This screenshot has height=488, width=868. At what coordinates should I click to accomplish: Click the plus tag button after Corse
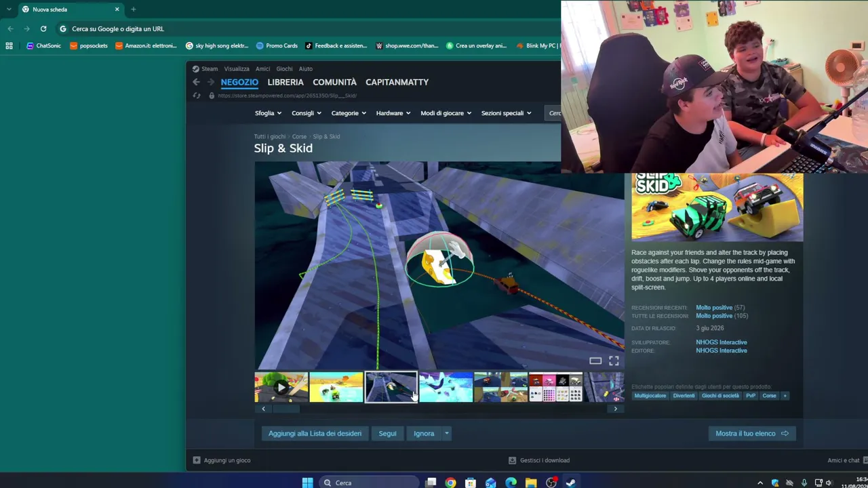[785, 396]
